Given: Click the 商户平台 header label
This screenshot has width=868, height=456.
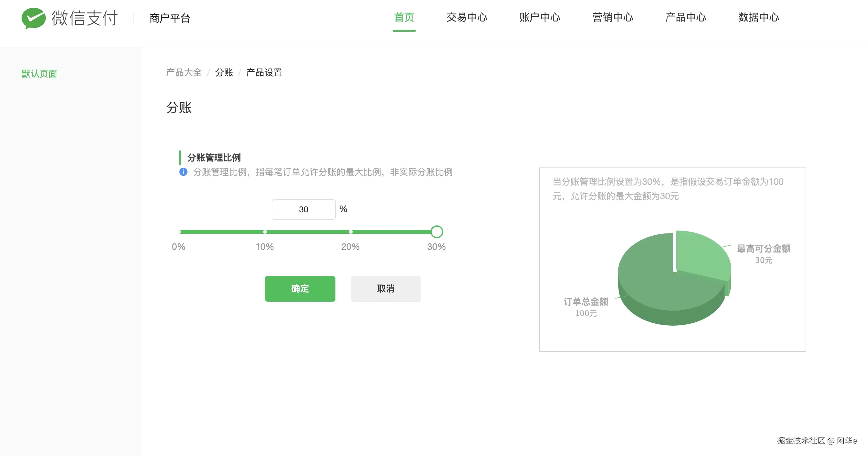Looking at the screenshot, I should 170,18.
